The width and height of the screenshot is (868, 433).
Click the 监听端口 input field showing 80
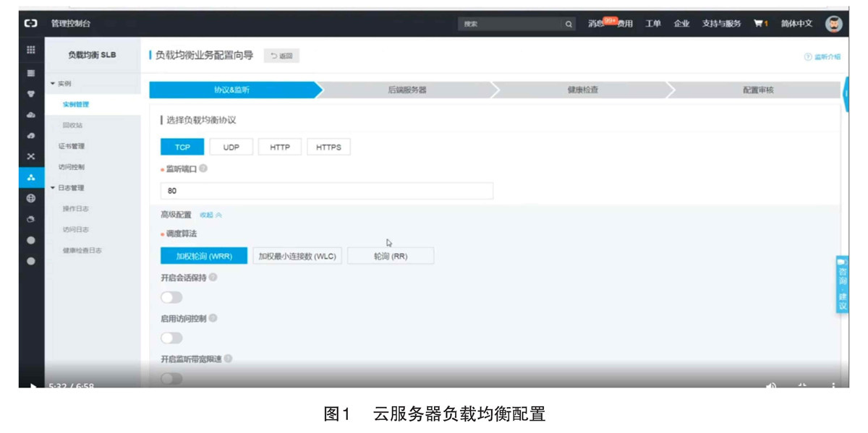click(x=327, y=191)
